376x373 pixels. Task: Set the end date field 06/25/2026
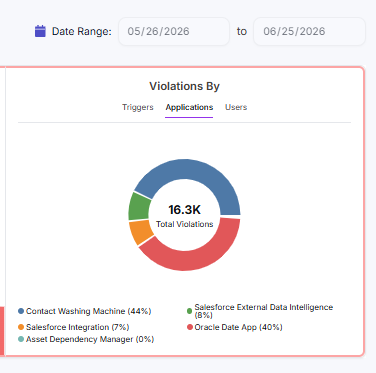309,31
